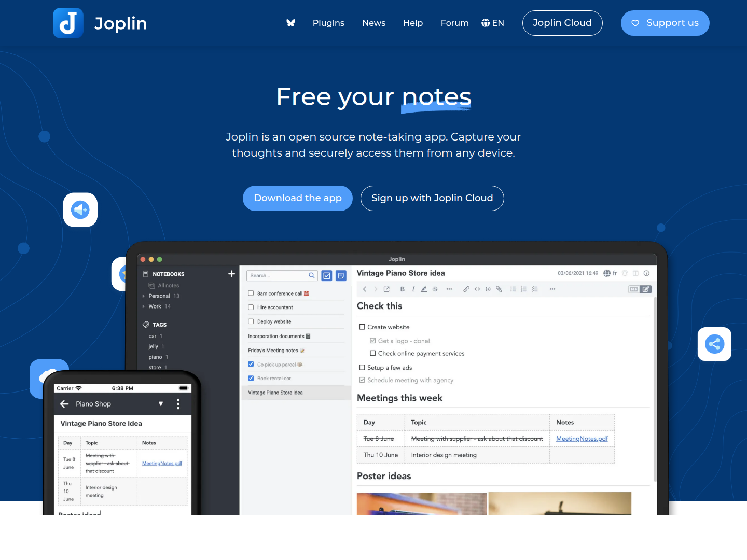This screenshot has height=560, width=747.
Task: Click the layout columns icon in note header
Action: pos(635,273)
